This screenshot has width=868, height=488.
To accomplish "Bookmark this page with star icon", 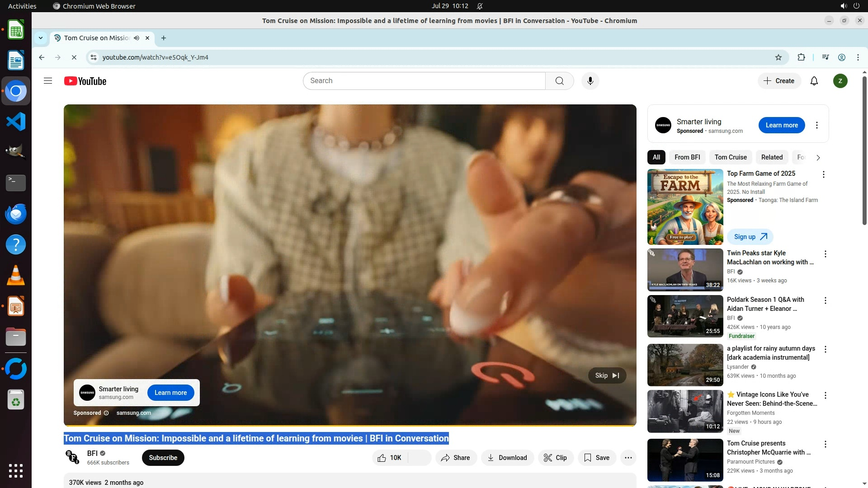I will coord(778,57).
